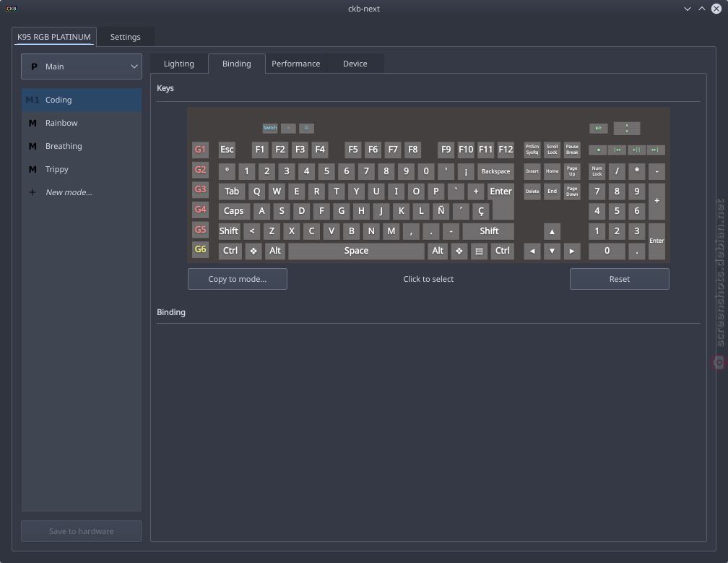Select the numpad 0 key

607,251
